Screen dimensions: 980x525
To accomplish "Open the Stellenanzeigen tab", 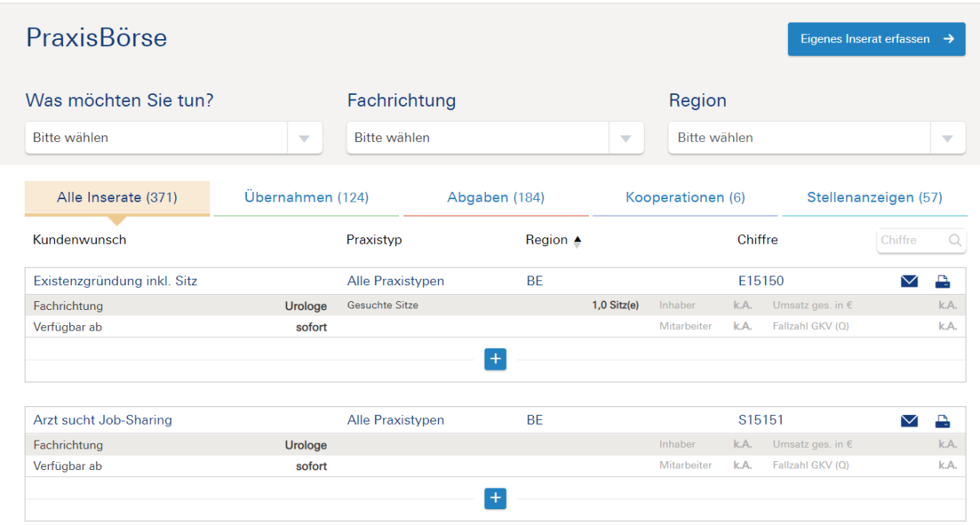I will 874,198.
